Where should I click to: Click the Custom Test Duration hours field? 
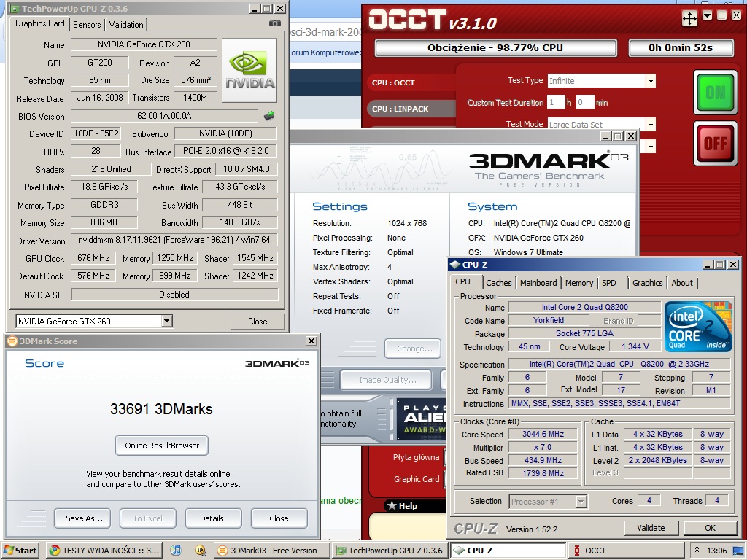[556, 103]
